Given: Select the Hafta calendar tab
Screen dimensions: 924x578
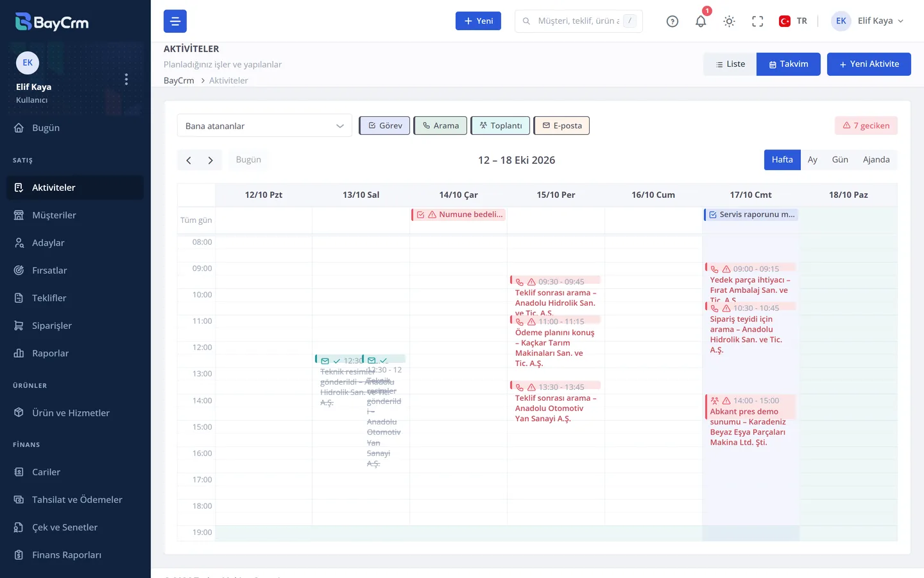Looking at the screenshot, I should click(x=782, y=160).
